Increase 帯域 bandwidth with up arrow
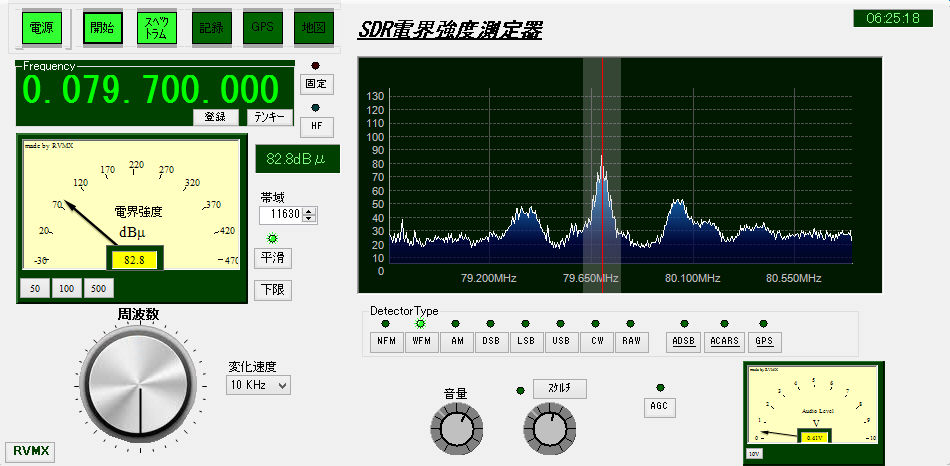 pyautogui.click(x=310, y=210)
